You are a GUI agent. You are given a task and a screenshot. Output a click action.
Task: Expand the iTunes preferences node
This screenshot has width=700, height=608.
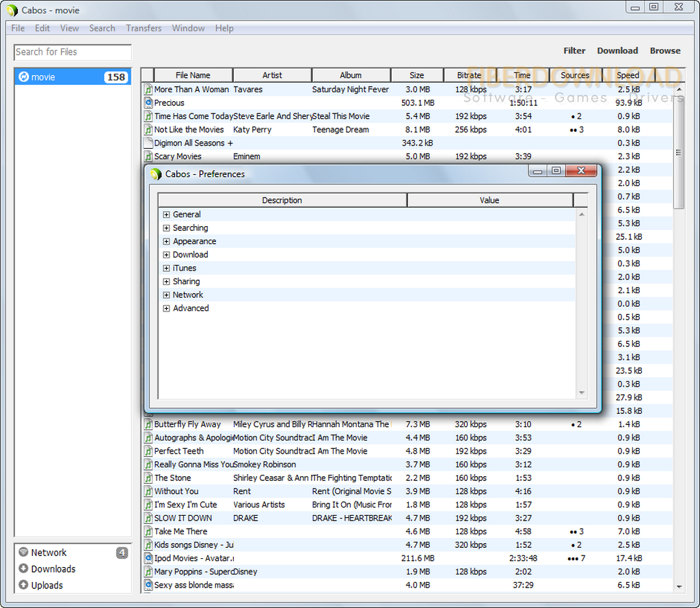click(166, 268)
